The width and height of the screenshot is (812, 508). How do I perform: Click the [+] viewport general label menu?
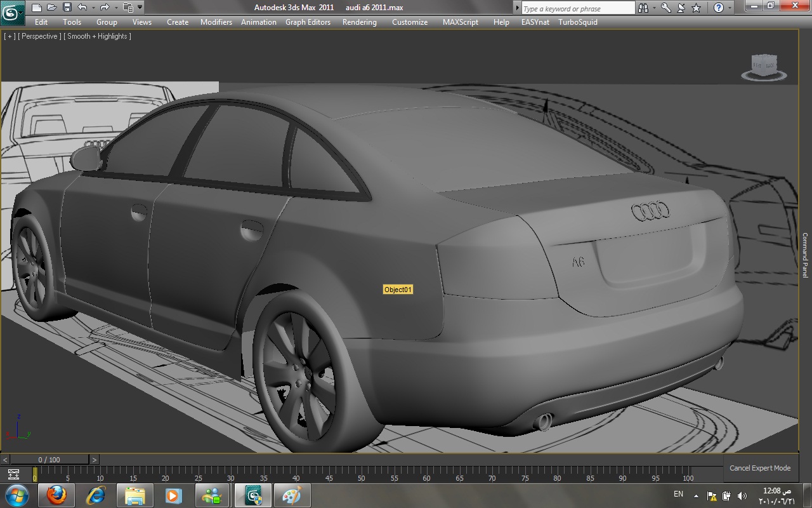10,36
